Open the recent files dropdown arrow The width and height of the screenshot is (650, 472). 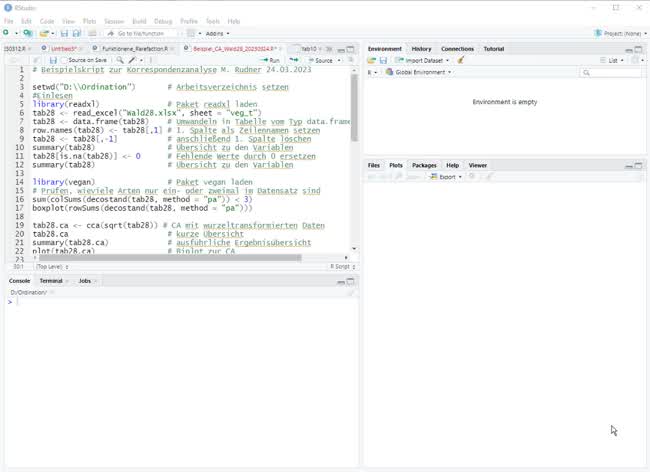click(x=53, y=33)
